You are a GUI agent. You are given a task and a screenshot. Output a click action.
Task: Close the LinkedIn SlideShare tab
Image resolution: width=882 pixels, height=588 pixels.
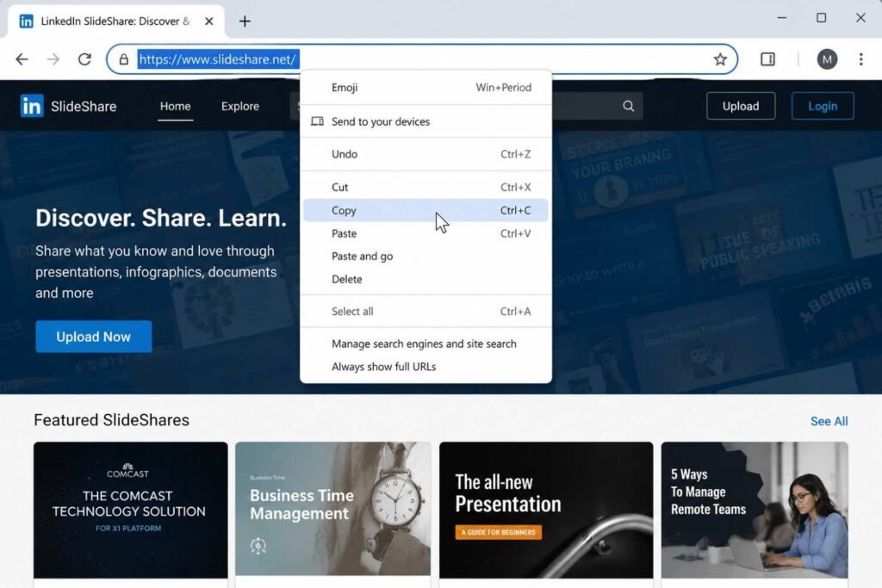pos(208,22)
